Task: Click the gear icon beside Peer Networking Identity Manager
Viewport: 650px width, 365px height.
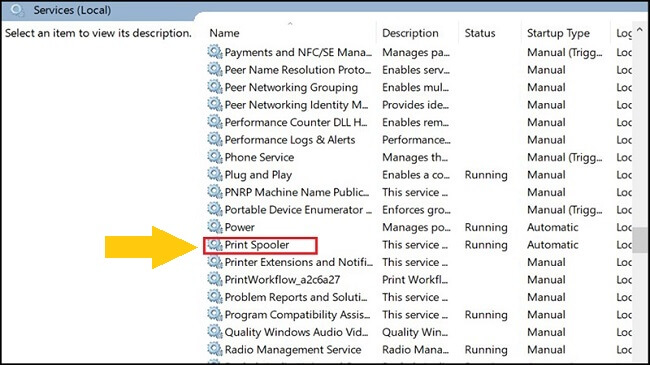Action: coord(215,105)
